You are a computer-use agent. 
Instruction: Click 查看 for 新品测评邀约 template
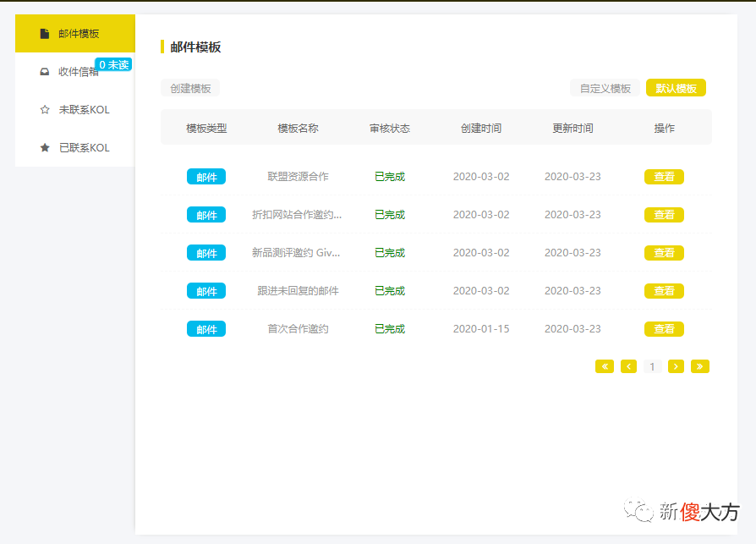[664, 253]
